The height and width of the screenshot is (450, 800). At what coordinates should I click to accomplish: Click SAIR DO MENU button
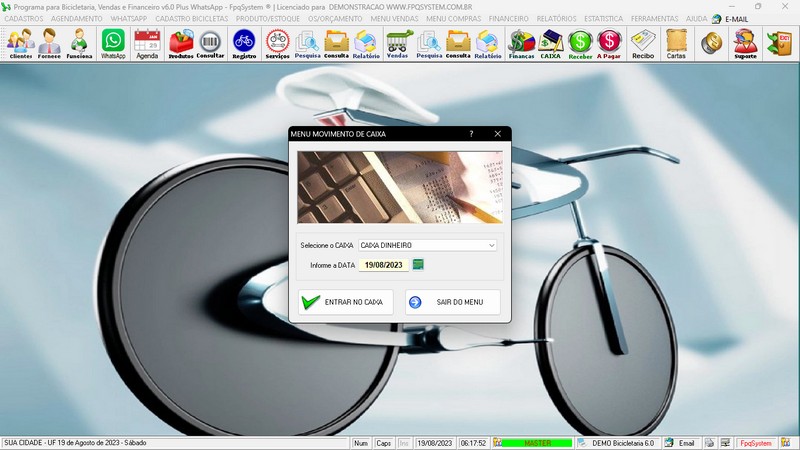click(x=453, y=302)
